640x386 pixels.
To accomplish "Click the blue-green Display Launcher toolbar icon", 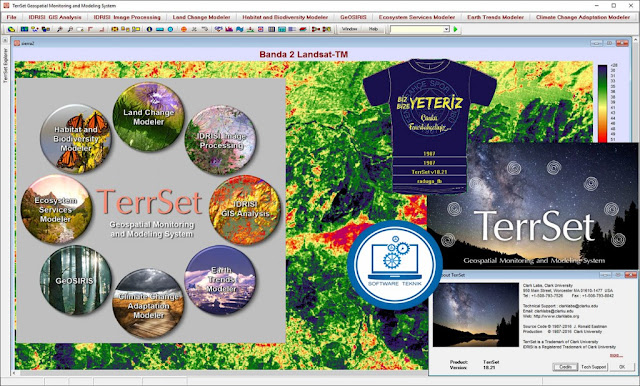I will pyautogui.click(x=24, y=29).
